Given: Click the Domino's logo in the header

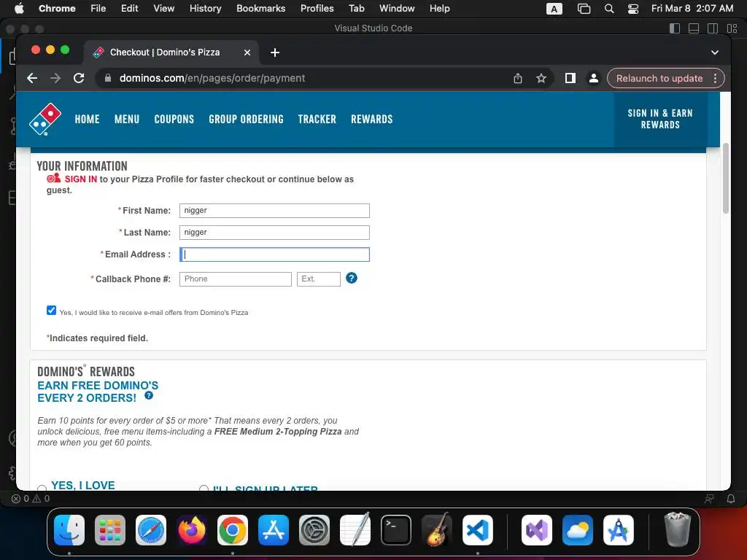Looking at the screenshot, I should tap(45, 119).
